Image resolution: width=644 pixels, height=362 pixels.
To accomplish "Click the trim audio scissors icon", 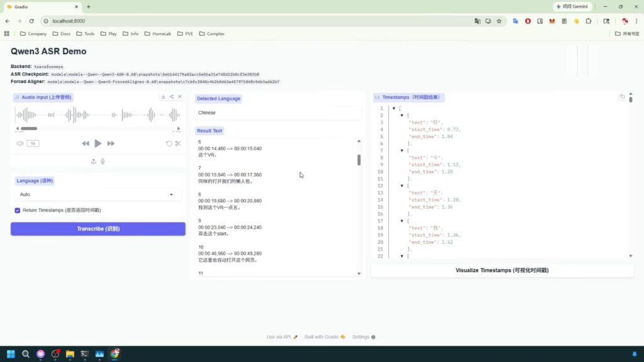I will click(x=178, y=143).
